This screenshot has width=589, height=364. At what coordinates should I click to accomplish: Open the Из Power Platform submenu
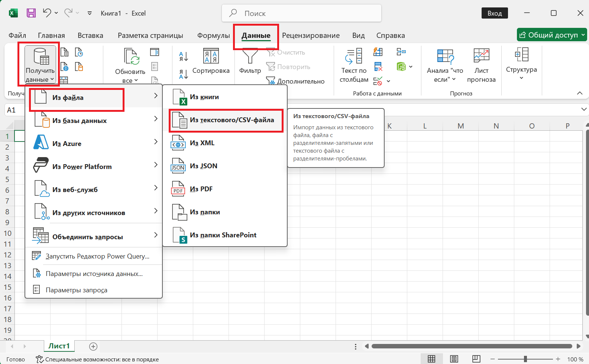[94, 166]
